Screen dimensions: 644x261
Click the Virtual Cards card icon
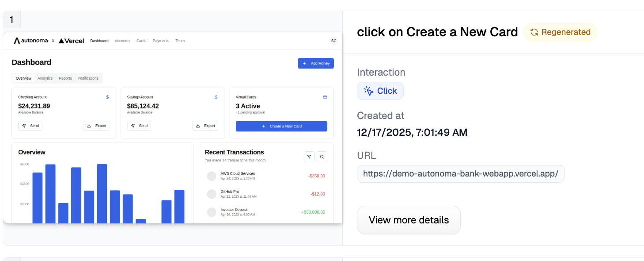tap(325, 97)
